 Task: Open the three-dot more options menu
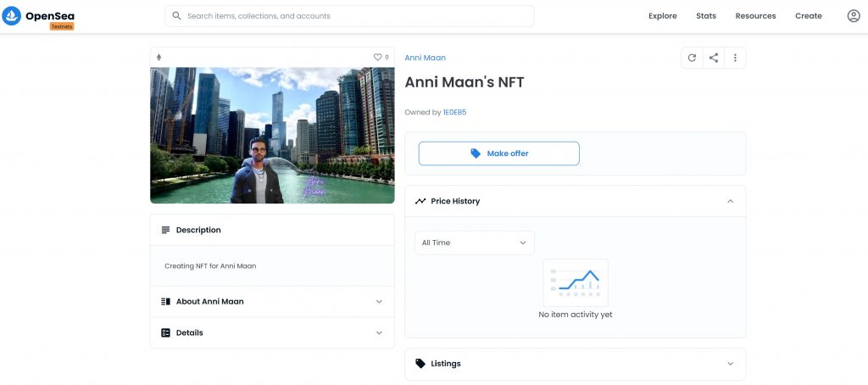tap(735, 58)
